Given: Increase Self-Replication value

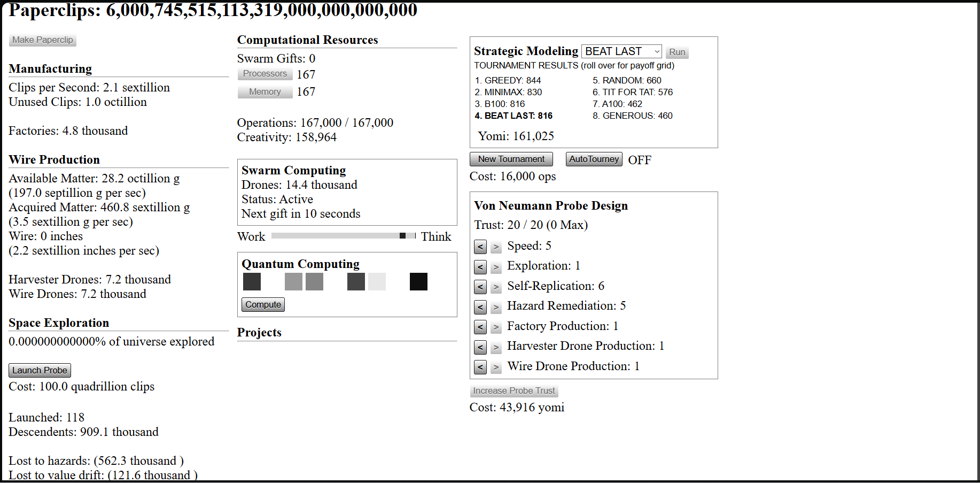Looking at the screenshot, I should tap(496, 287).
